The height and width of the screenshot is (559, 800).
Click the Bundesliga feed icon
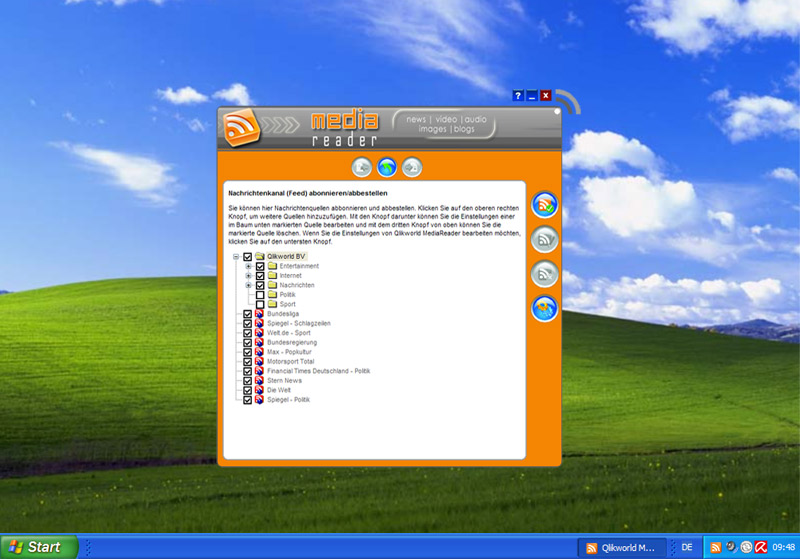[x=259, y=314]
